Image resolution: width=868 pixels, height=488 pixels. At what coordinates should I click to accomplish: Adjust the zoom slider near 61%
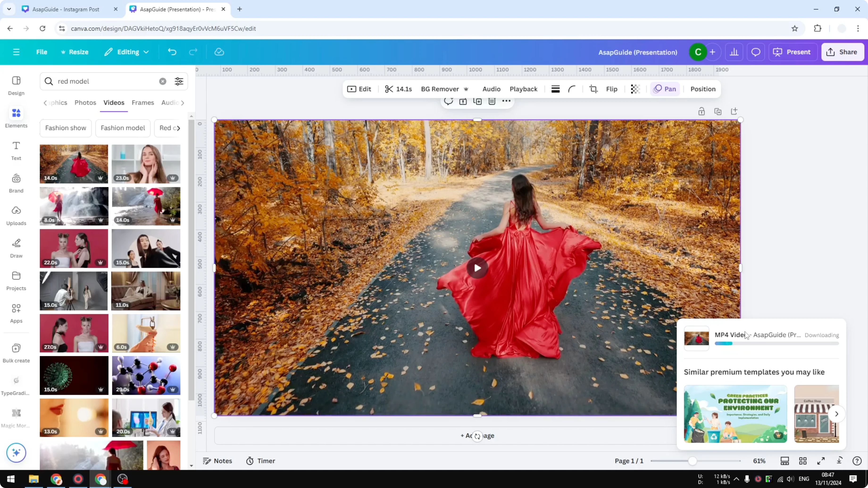(693, 461)
